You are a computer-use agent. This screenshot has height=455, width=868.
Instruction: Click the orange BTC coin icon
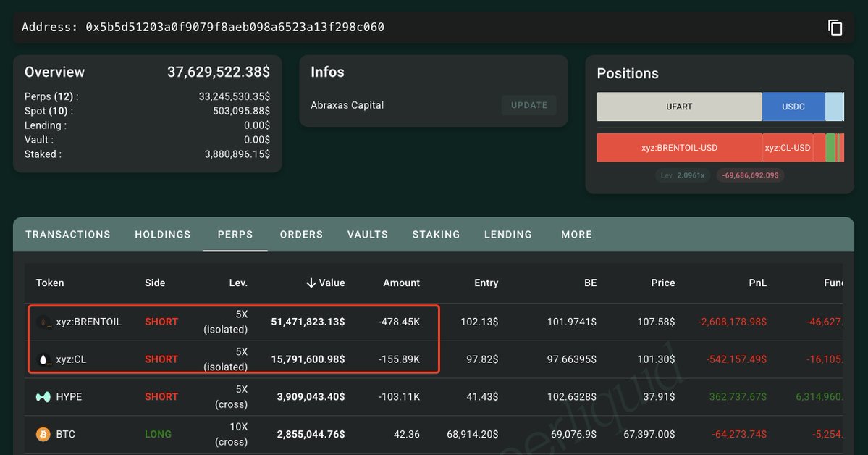point(43,434)
